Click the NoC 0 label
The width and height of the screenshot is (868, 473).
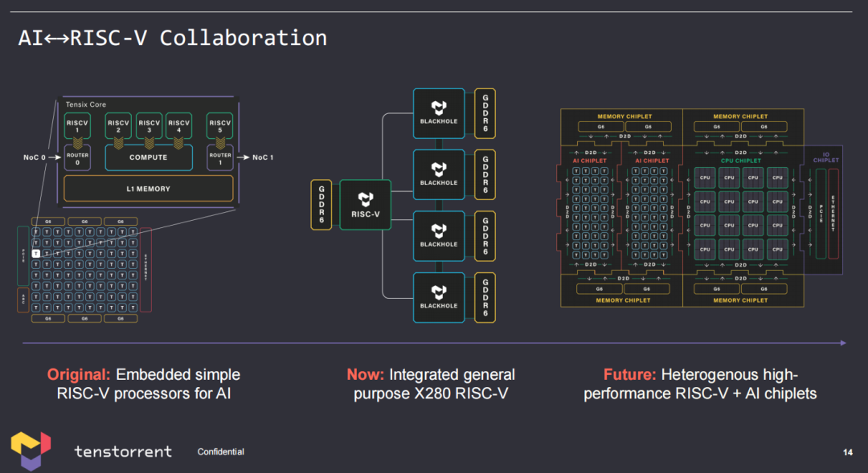34,157
